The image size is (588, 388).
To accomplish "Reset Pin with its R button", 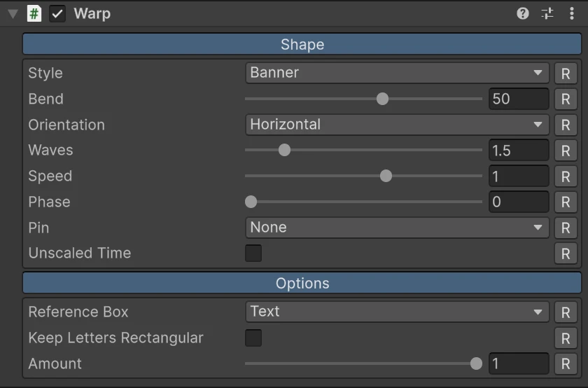I will click(x=566, y=228).
